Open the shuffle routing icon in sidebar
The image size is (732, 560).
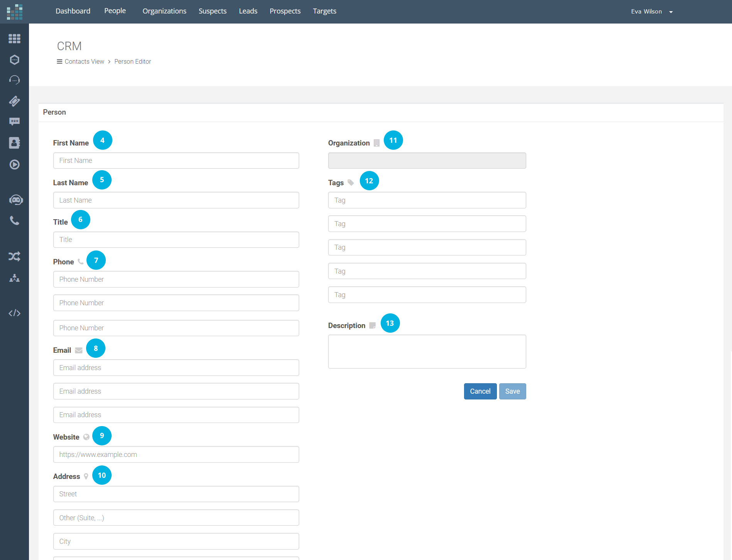click(x=14, y=256)
